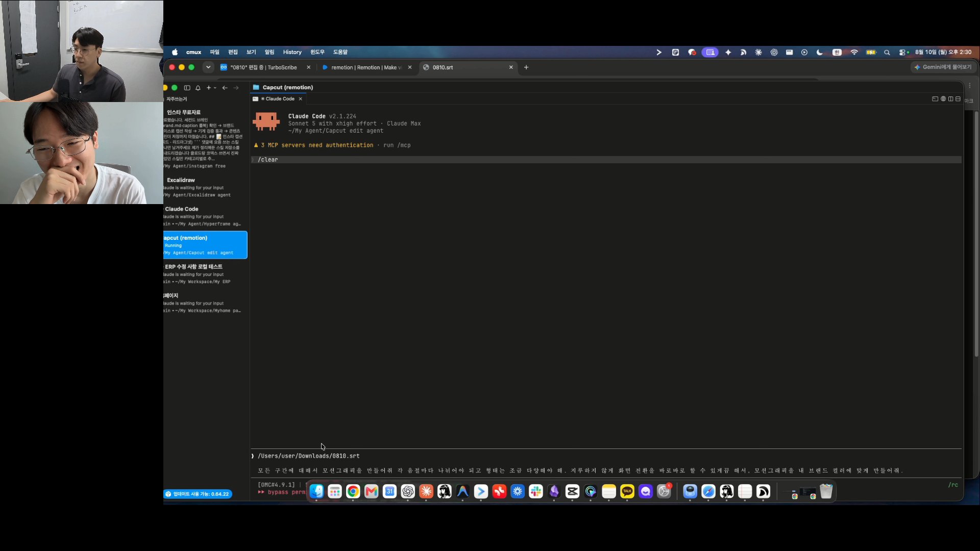Image resolution: width=980 pixels, height=551 pixels.
Task: Close the TurboScribe tab
Action: tap(308, 67)
